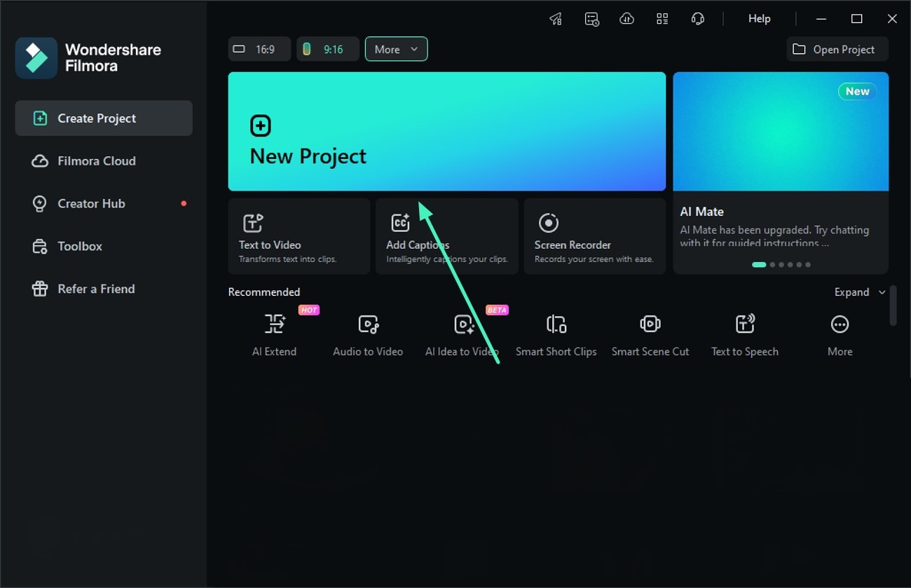This screenshot has height=588, width=911.
Task: Expand the Recommended section
Action: click(858, 292)
